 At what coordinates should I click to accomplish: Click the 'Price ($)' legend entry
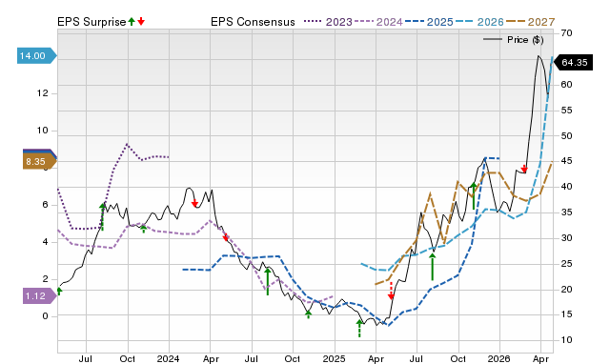pos(514,40)
